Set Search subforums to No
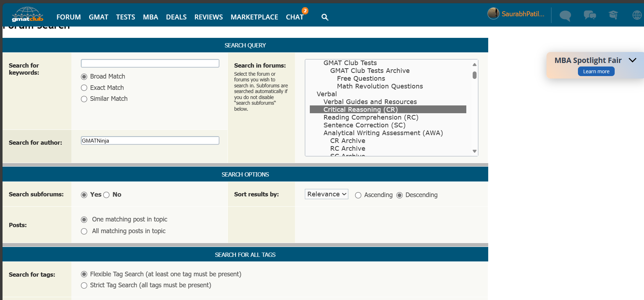644x300 pixels. coord(106,195)
